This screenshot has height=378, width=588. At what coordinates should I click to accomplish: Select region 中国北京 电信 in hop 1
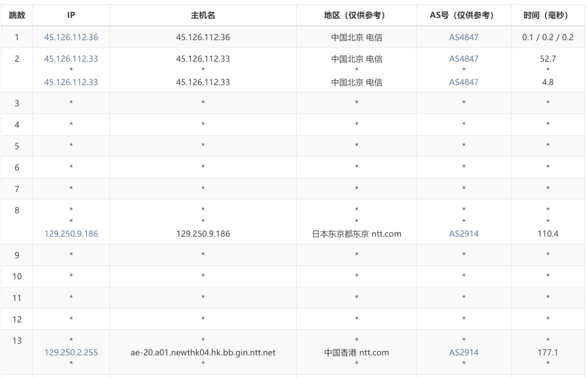coord(356,37)
